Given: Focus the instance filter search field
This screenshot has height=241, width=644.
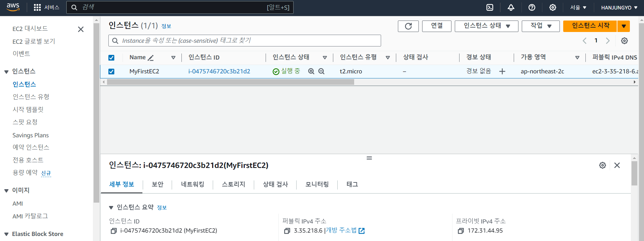Looking at the screenshot, I should [245, 41].
